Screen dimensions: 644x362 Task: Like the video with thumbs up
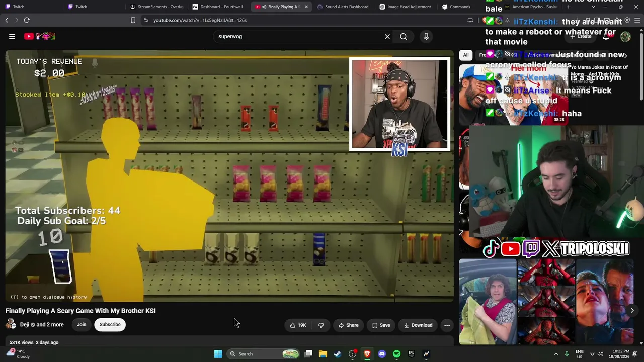coord(298,325)
